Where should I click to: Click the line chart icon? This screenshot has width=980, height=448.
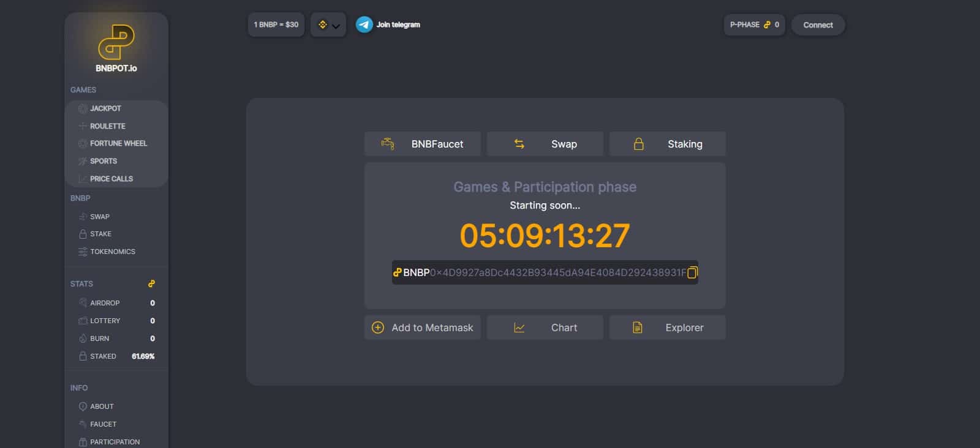[x=519, y=328]
